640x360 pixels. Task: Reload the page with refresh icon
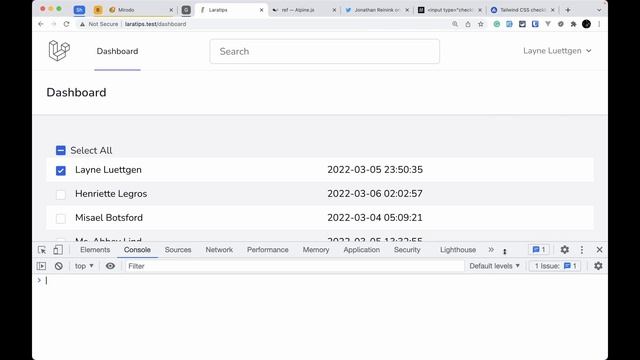coord(67,24)
